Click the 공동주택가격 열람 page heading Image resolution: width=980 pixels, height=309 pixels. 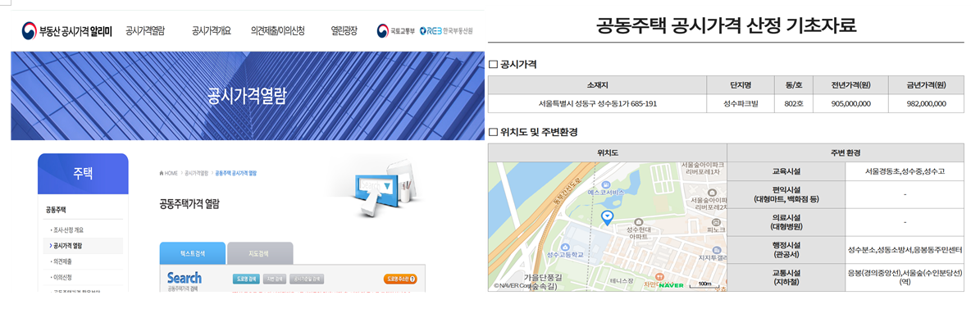pyautogui.click(x=190, y=203)
